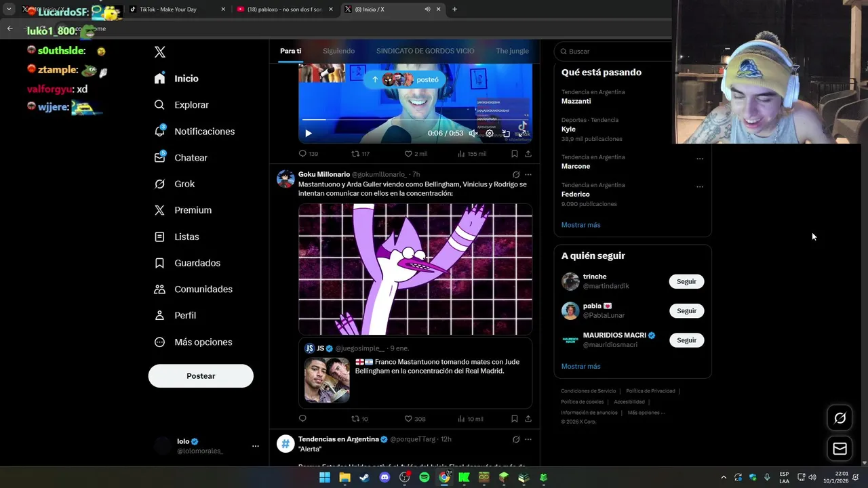Open more options on Tendencias en Argentina post
Screen dimensions: 868x488
point(528,439)
